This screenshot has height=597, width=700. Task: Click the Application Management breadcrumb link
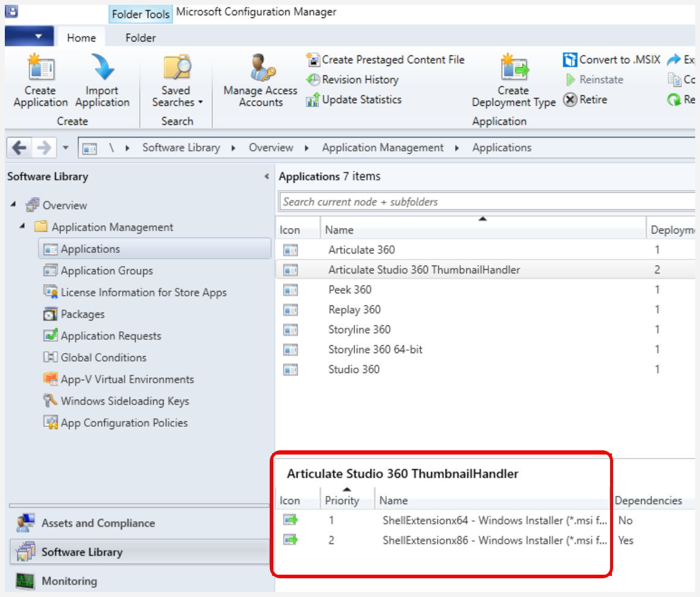(383, 148)
